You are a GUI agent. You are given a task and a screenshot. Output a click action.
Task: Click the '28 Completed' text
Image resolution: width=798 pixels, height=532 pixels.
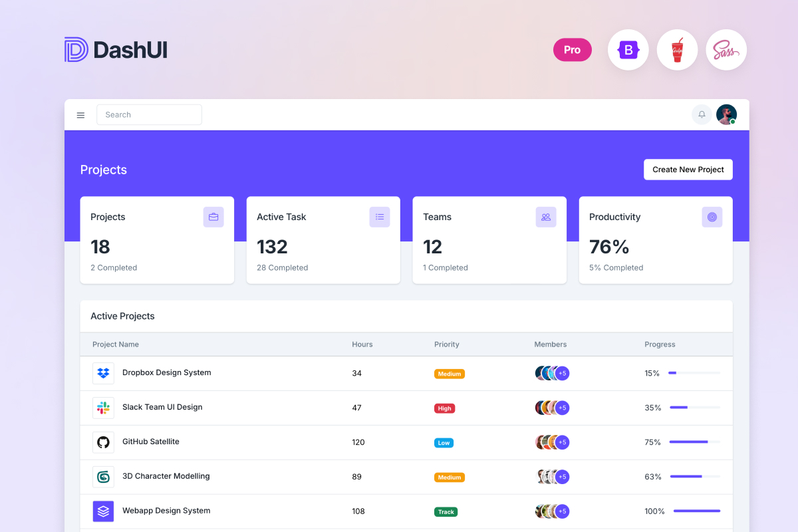(x=283, y=267)
